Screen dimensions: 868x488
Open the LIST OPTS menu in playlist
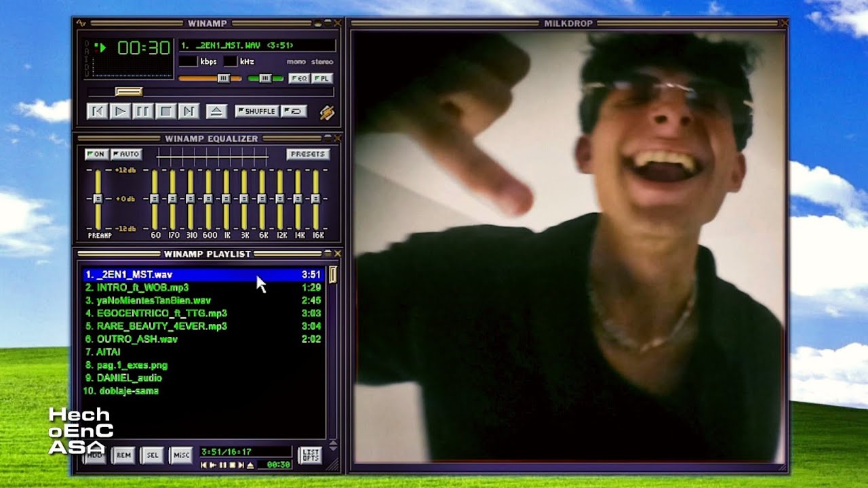pyautogui.click(x=311, y=455)
